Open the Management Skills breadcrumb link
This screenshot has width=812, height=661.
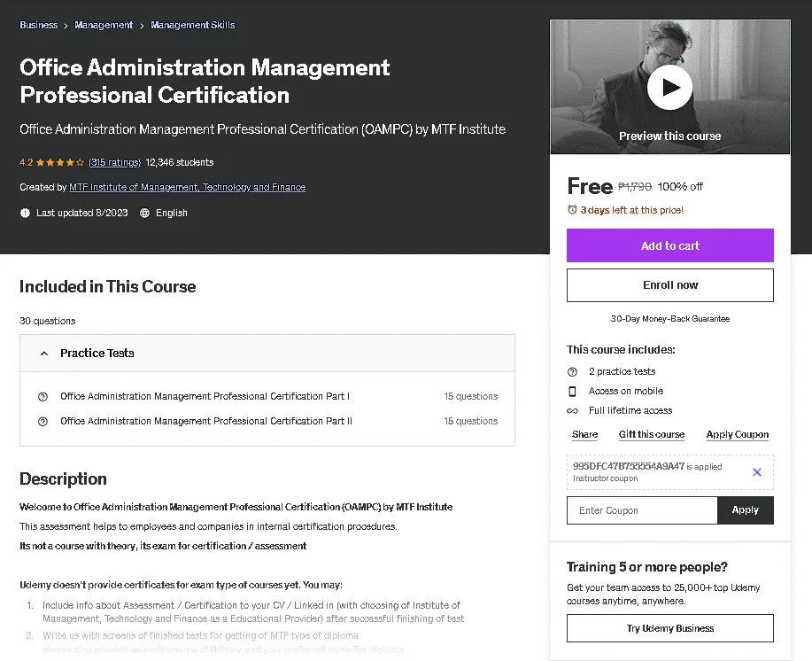point(193,25)
